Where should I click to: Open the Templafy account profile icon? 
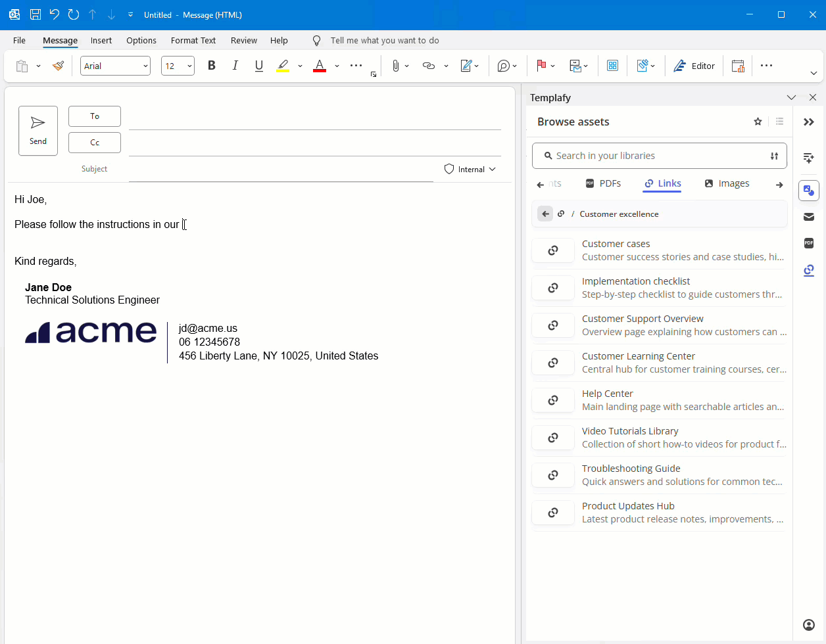(x=809, y=625)
